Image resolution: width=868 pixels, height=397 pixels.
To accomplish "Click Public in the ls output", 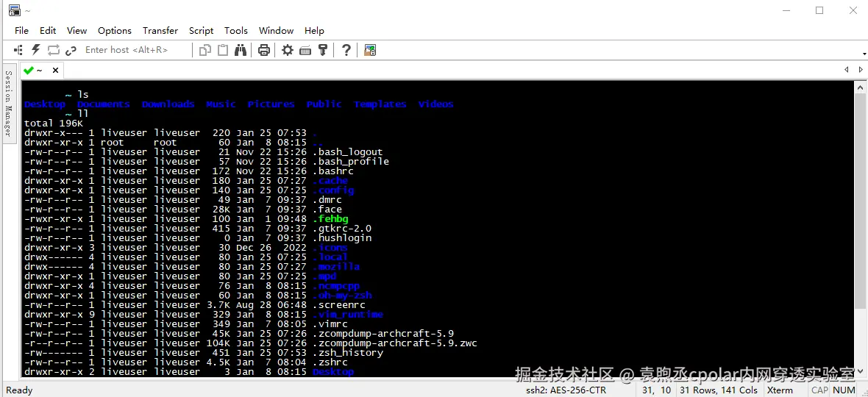I will pyautogui.click(x=324, y=104).
